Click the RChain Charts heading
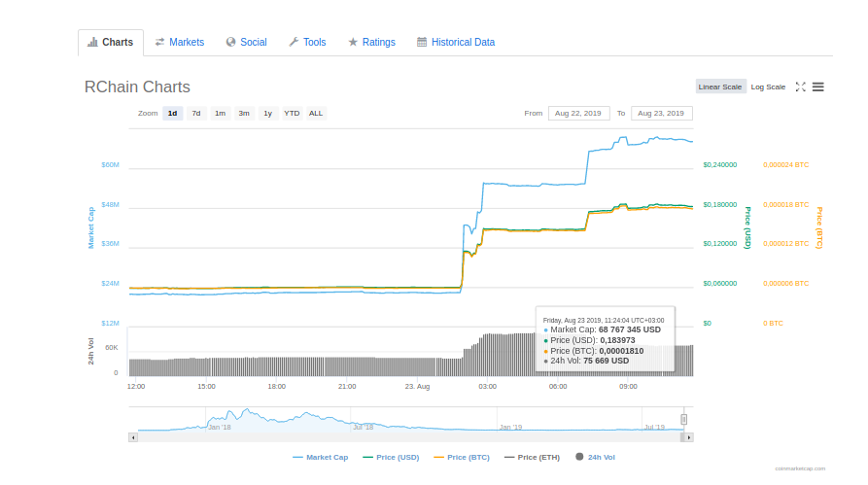868x485 pixels. tap(137, 87)
